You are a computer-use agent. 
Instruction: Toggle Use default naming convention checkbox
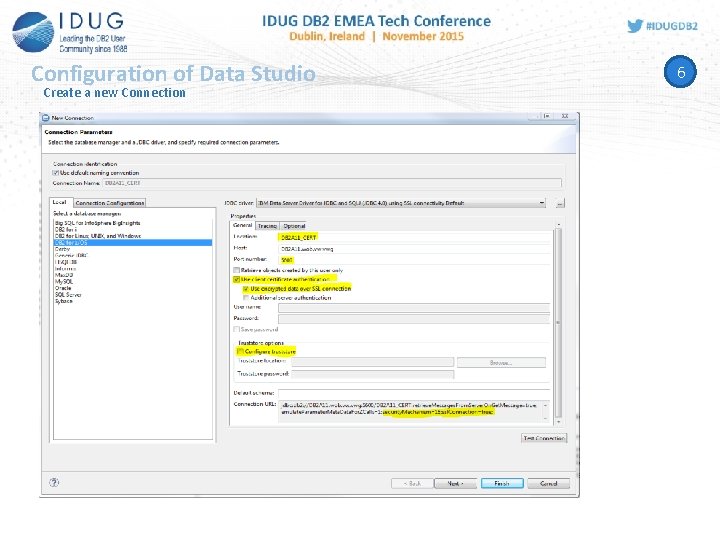coord(56,173)
